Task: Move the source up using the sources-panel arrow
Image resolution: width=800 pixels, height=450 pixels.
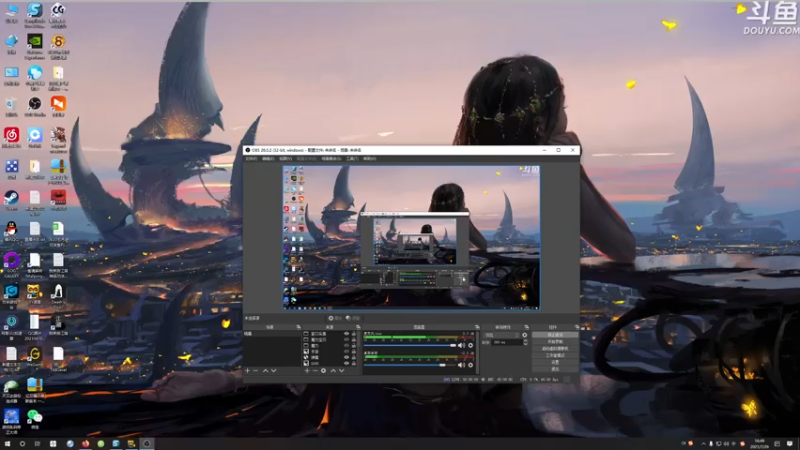Action: pyautogui.click(x=333, y=371)
